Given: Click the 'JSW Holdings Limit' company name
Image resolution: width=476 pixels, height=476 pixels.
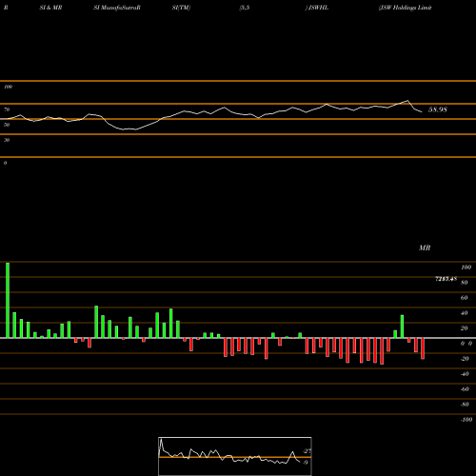Looking at the screenshot, I should pos(406,8).
